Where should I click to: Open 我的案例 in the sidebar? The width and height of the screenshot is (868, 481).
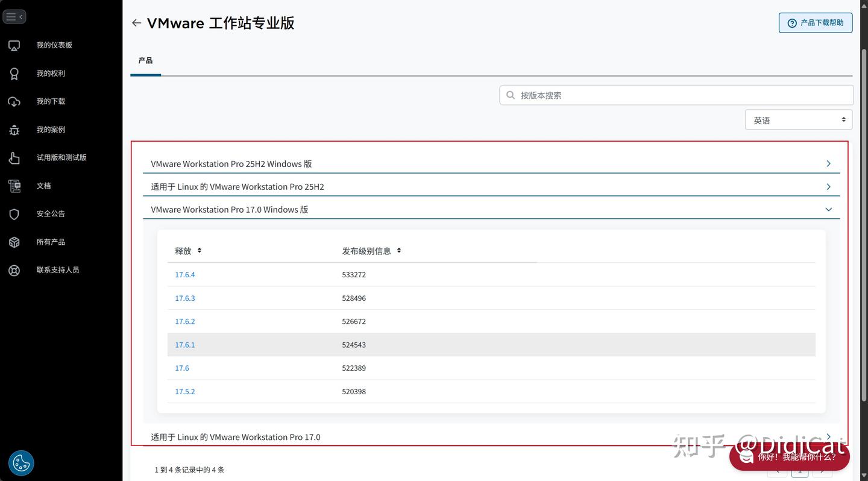pyautogui.click(x=51, y=130)
